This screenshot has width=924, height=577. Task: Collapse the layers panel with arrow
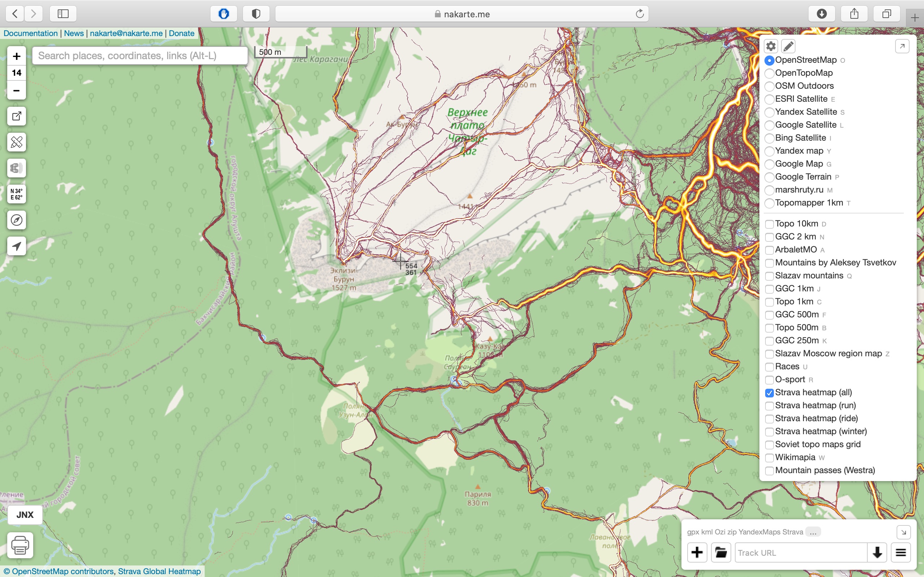click(902, 47)
